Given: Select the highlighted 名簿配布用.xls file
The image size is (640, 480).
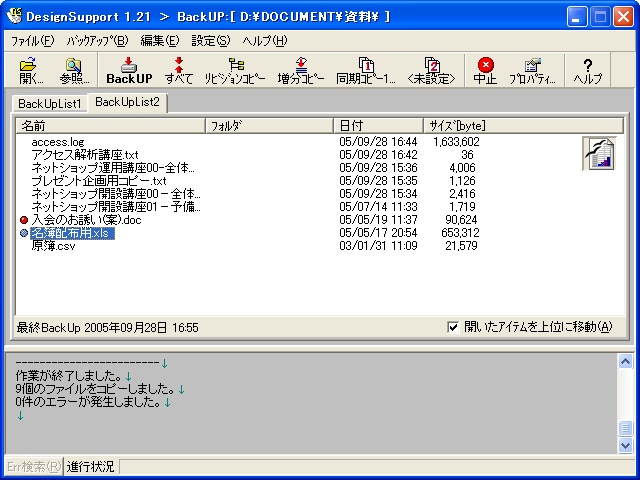Looking at the screenshot, I should [x=72, y=233].
